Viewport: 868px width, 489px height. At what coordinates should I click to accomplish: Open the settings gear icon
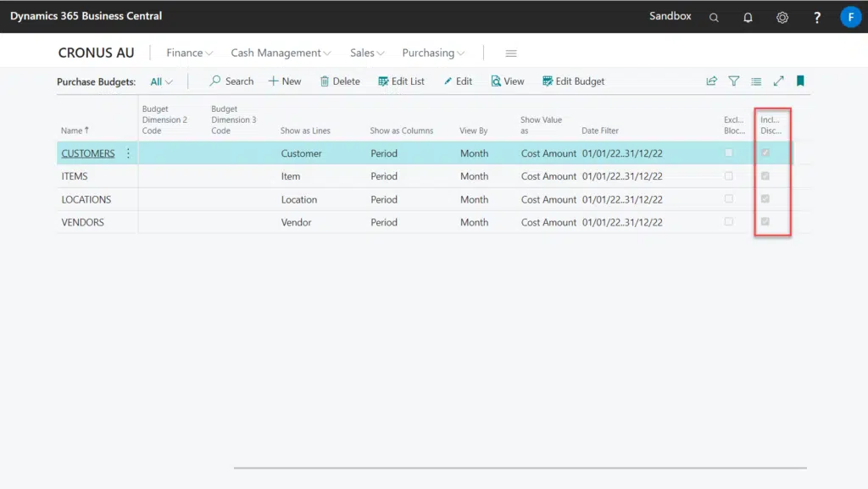pos(782,17)
